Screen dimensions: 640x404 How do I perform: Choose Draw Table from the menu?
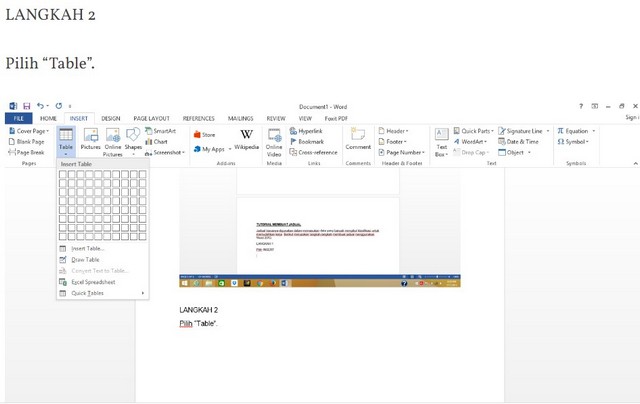[85, 259]
